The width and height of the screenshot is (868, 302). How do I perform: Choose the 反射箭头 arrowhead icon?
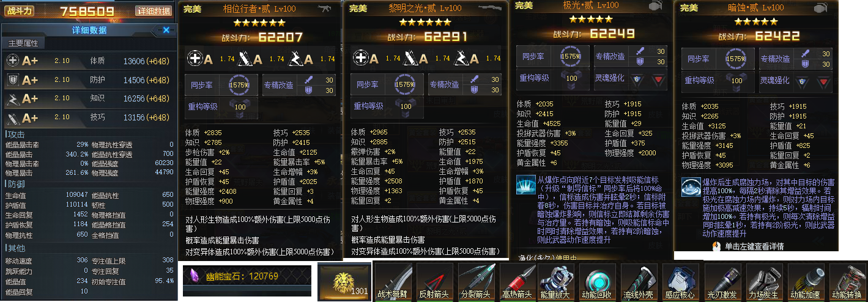[x=436, y=282]
